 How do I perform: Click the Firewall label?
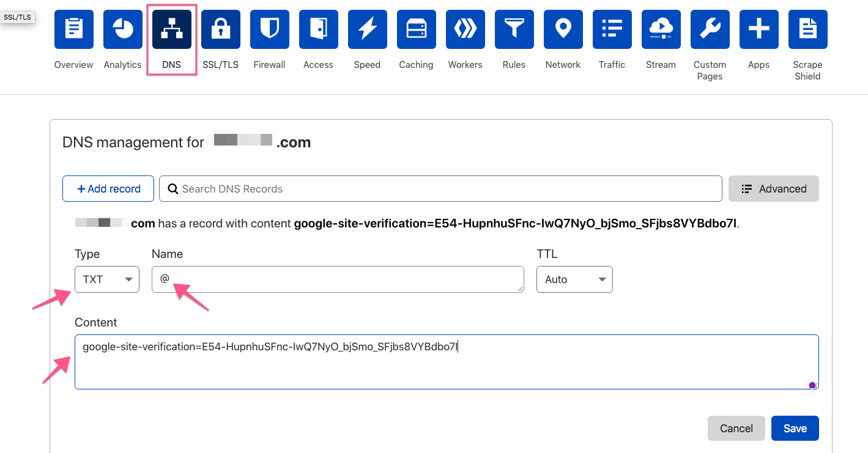[270, 65]
